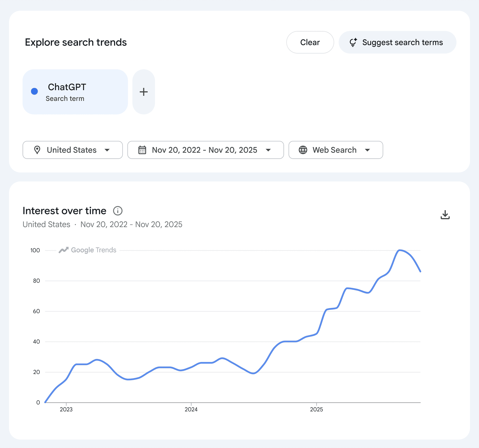
Task: Click the calendar icon in the date range filter
Action: point(142,150)
